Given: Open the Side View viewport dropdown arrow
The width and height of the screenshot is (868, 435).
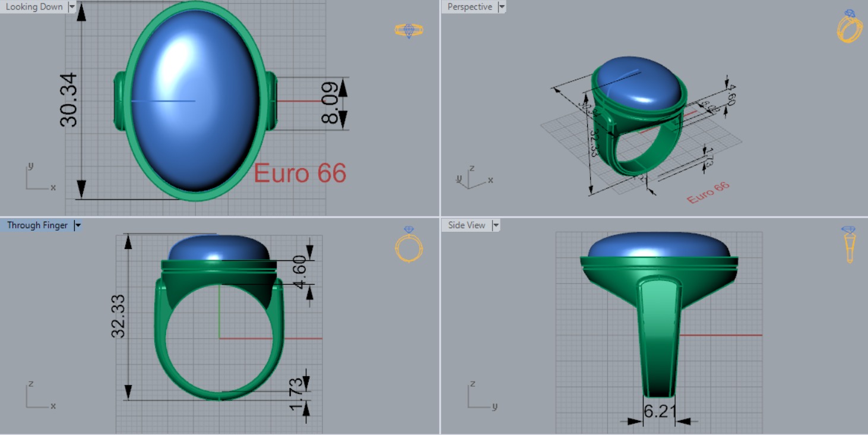Looking at the screenshot, I should coord(495,225).
